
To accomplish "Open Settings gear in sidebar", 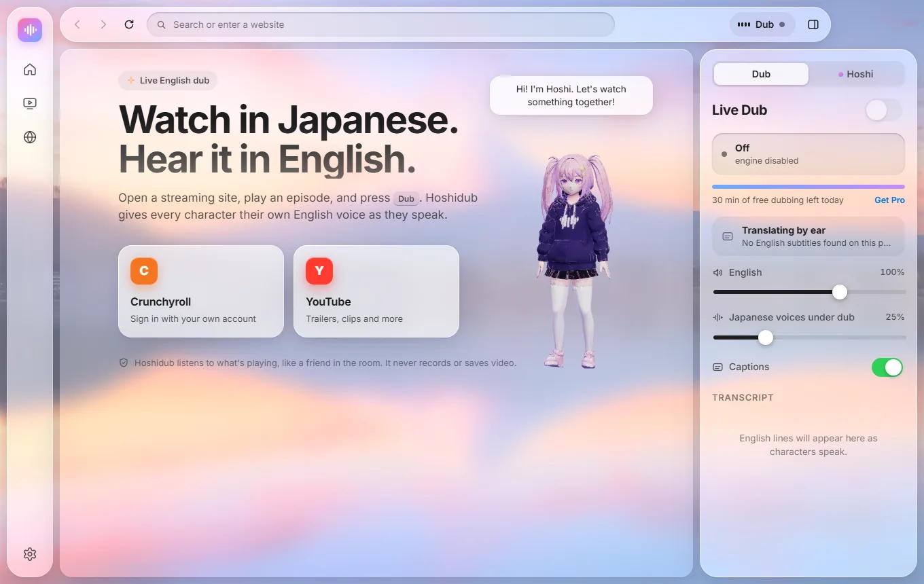I will tap(30, 554).
